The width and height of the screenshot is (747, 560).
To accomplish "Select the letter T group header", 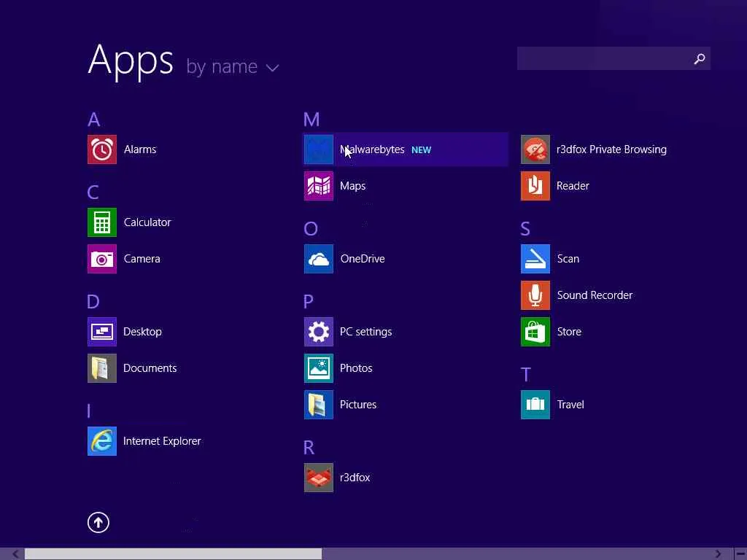I will tap(525, 375).
